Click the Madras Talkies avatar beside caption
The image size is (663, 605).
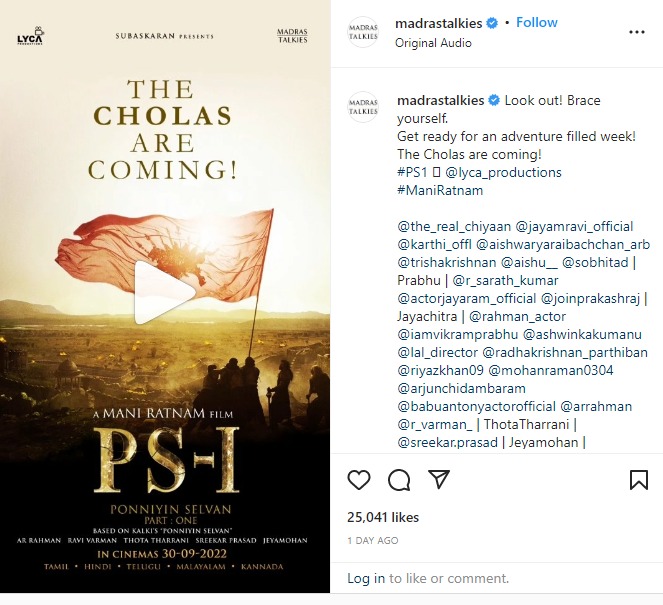pyautogui.click(x=363, y=107)
